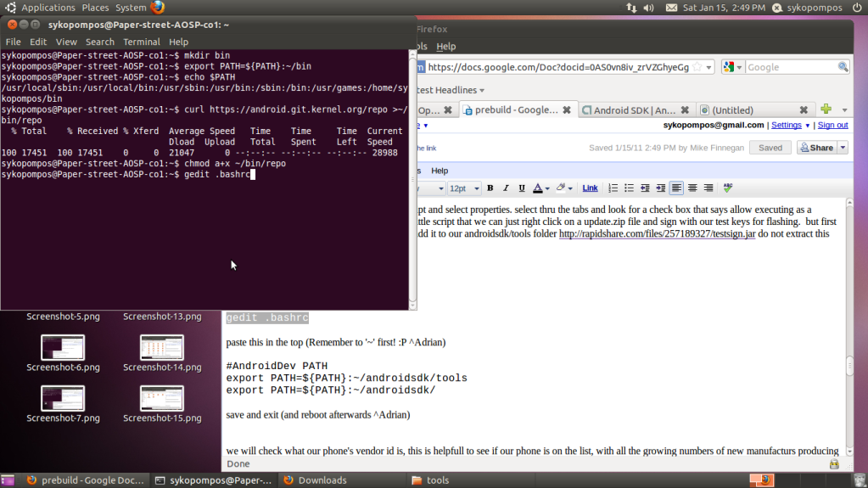Open the Terminal menu in terminal window
This screenshot has height=488, width=868.
point(142,42)
